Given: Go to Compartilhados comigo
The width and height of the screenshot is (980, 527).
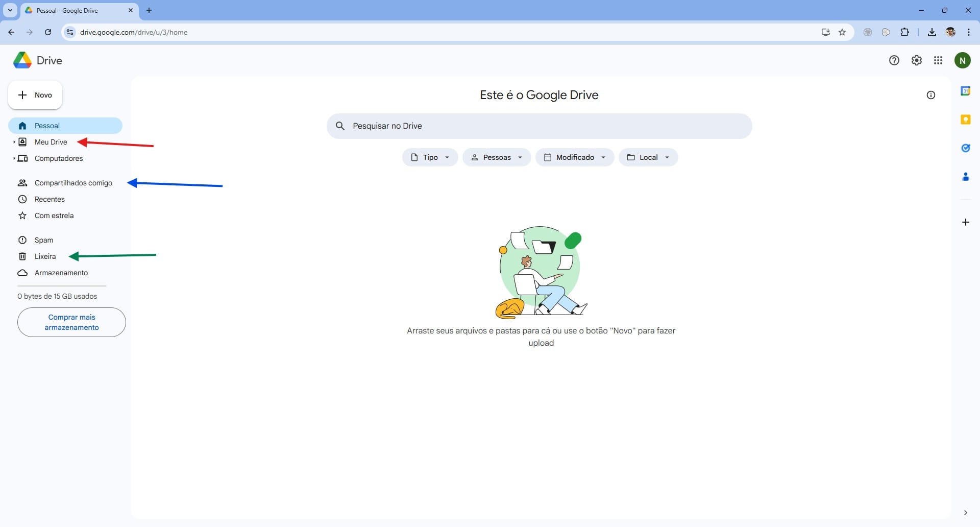Looking at the screenshot, I should point(73,183).
